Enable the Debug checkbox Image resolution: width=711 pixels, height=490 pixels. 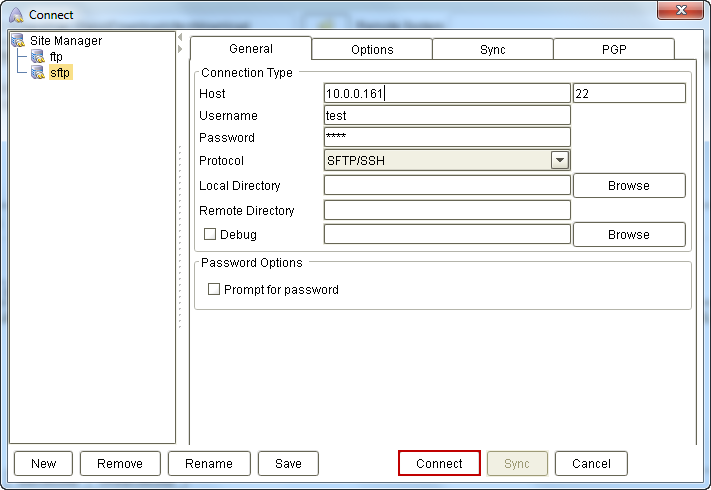(x=210, y=234)
